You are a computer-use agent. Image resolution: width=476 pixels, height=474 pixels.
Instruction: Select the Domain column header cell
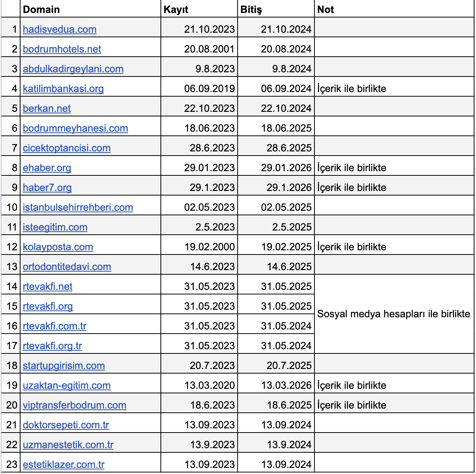[90, 9]
